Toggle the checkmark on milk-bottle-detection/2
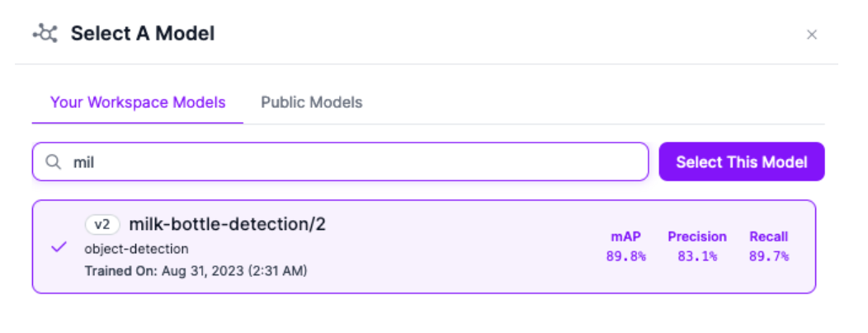Image resolution: width=868 pixels, height=333 pixels. click(59, 247)
